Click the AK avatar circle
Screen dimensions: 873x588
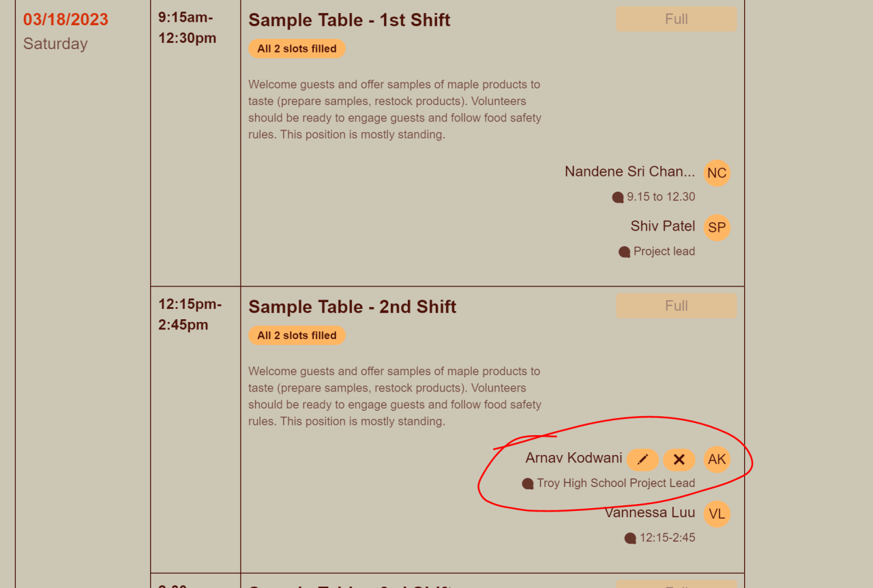point(717,460)
